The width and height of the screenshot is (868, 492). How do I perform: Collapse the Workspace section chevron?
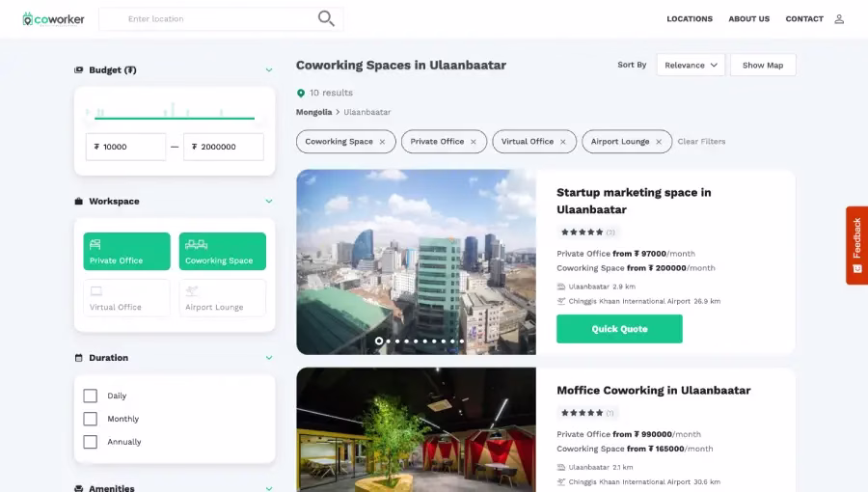(x=269, y=202)
